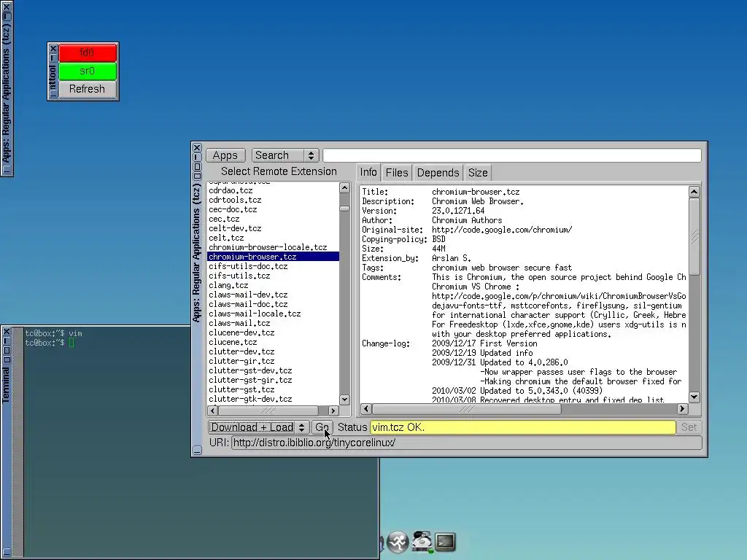Select clutter-gst.tcz extension
The height and width of the screenshot is (560, 747).
point(273,389)
